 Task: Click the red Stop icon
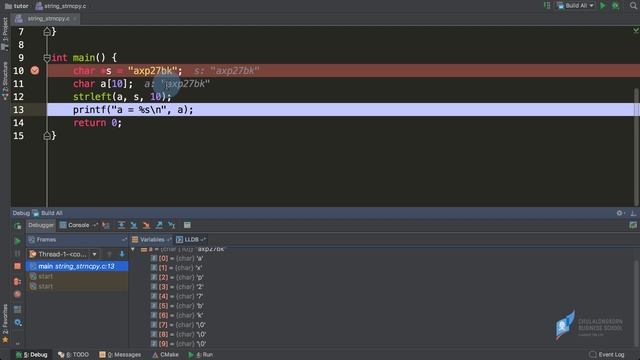pyautogui.click(x=18, y=266)
